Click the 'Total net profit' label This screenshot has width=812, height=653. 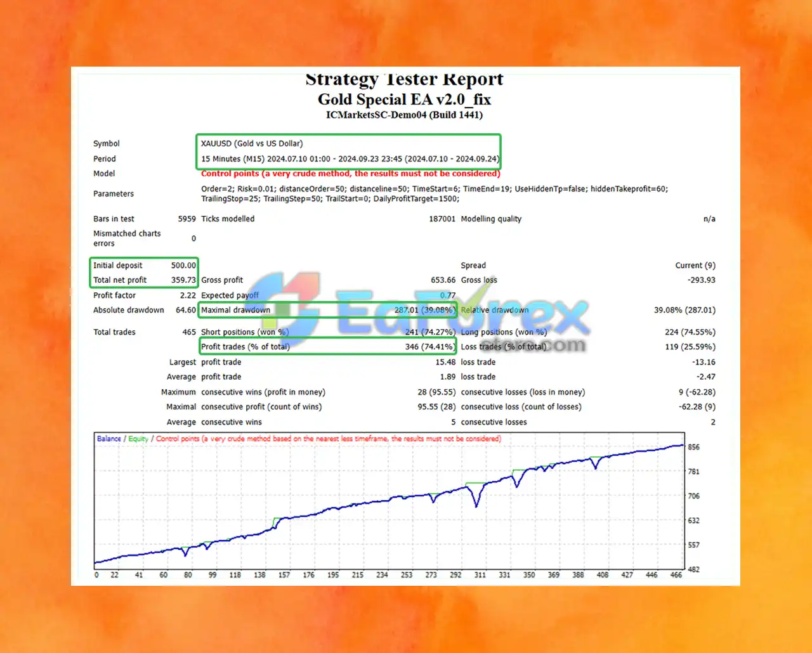120,280
